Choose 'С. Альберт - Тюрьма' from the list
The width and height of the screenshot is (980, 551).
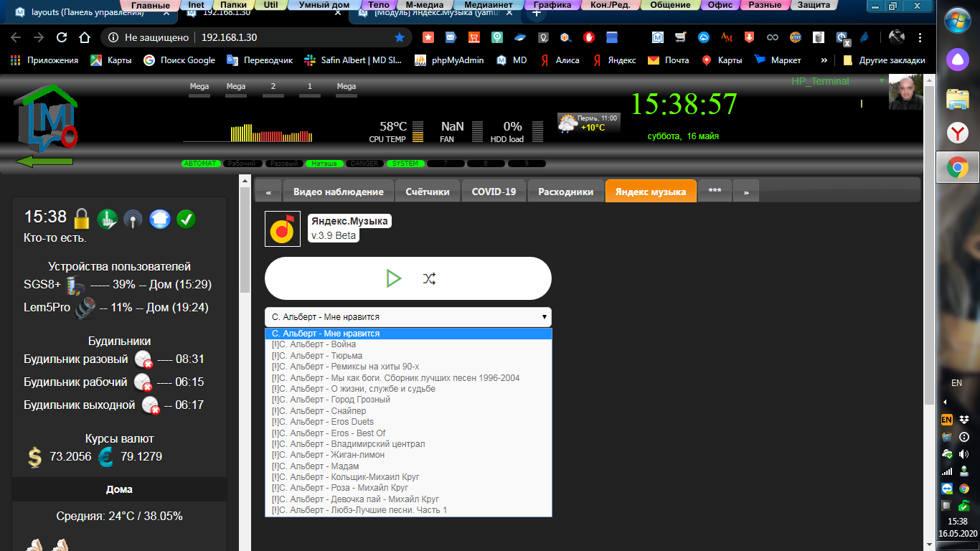[x=408, y=356]
